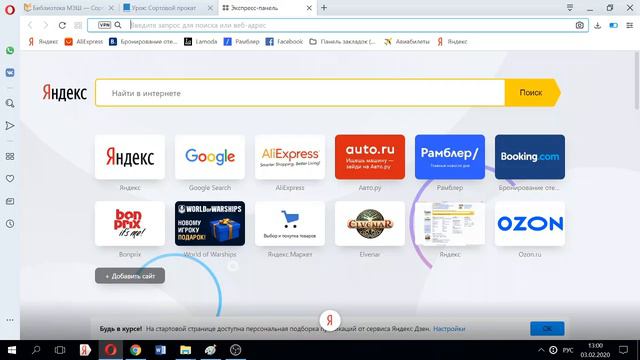Close the Экспресс-панель tab

tap(309, 8)
